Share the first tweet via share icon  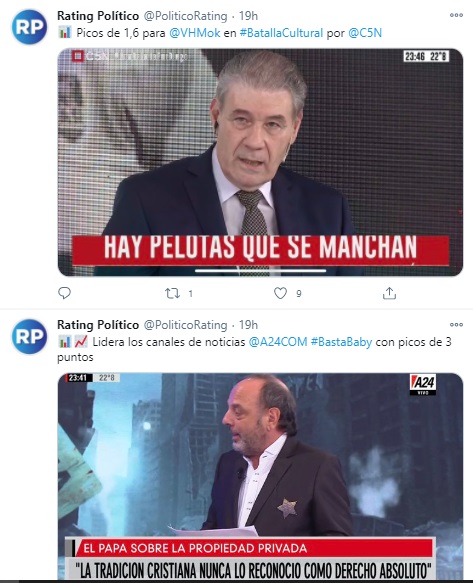pos(389,293)
